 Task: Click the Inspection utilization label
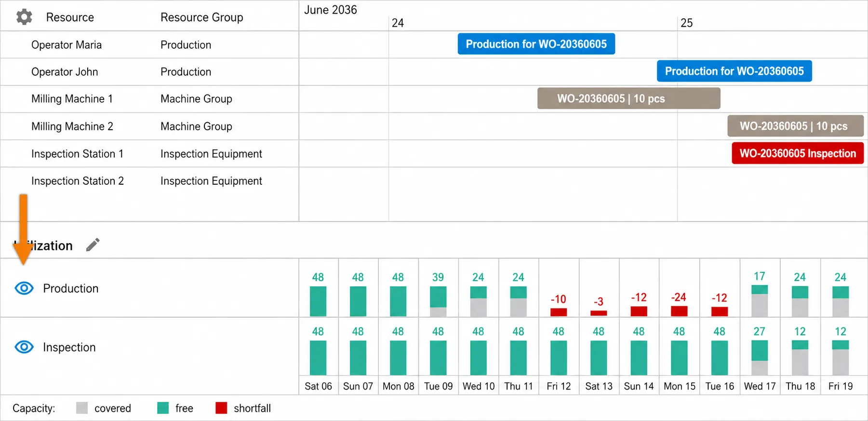69,347
